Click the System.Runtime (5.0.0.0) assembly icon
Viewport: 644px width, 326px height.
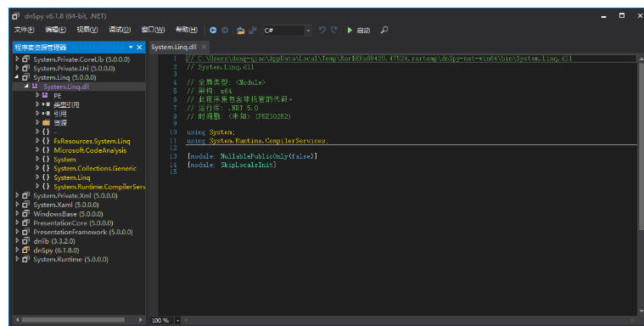pos(25,259)
